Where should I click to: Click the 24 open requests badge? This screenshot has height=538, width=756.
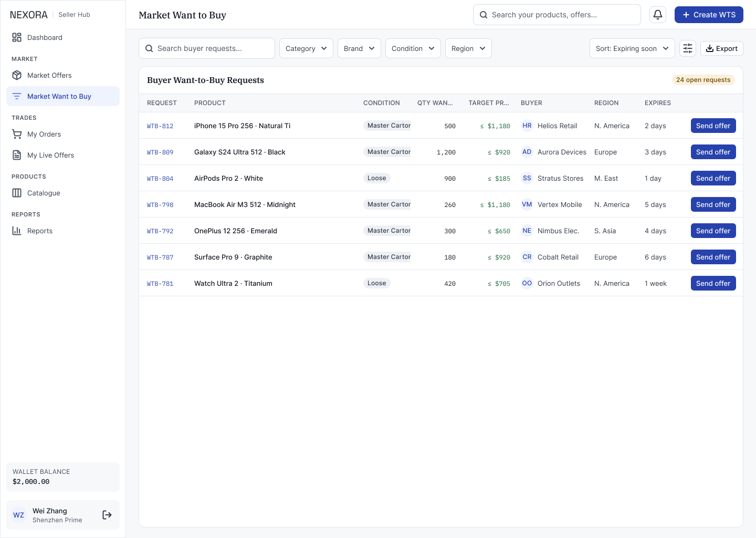(x=703, y=80)
